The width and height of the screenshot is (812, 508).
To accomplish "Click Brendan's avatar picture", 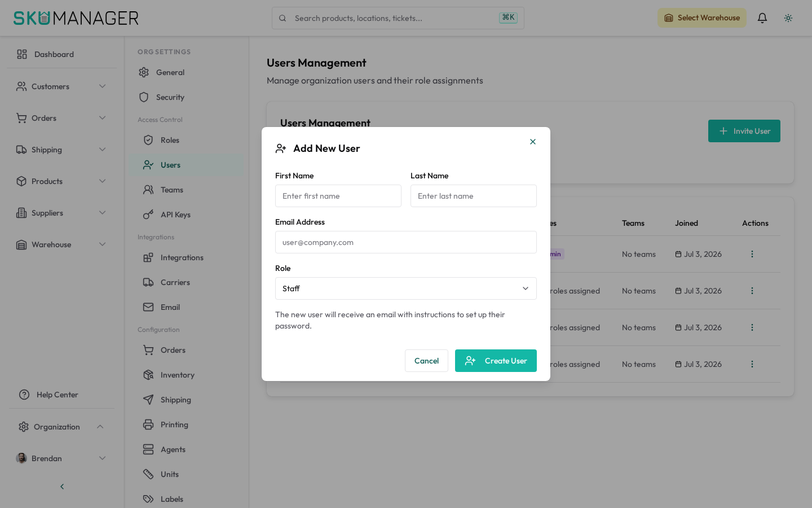I will tap(21, 458).
